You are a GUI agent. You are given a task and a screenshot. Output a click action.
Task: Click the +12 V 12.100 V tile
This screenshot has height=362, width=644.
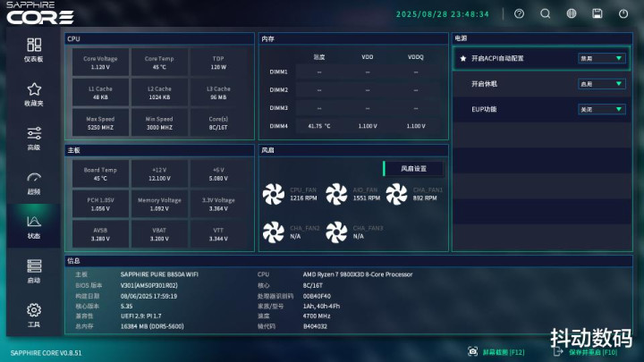coord(159,174)
